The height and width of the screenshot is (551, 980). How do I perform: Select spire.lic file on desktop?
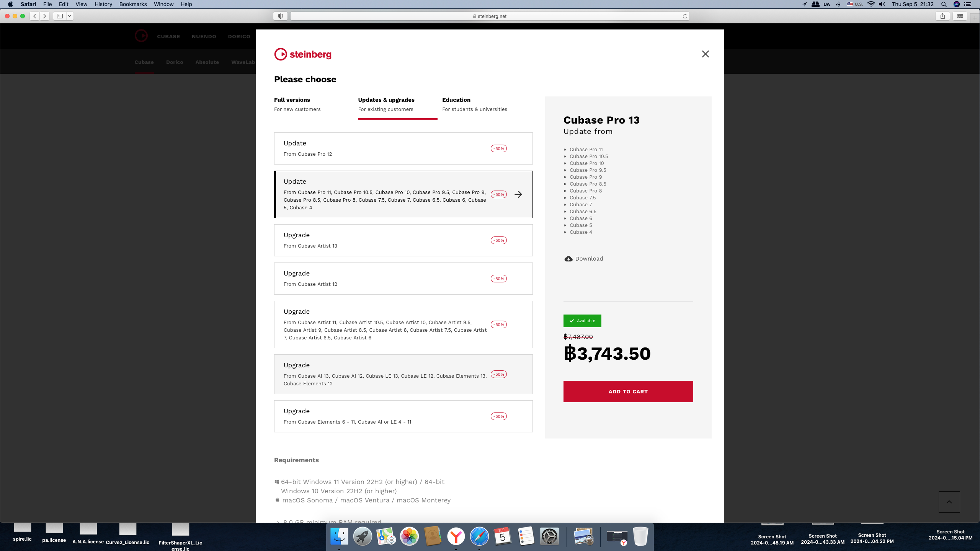(x=22, y=533)
